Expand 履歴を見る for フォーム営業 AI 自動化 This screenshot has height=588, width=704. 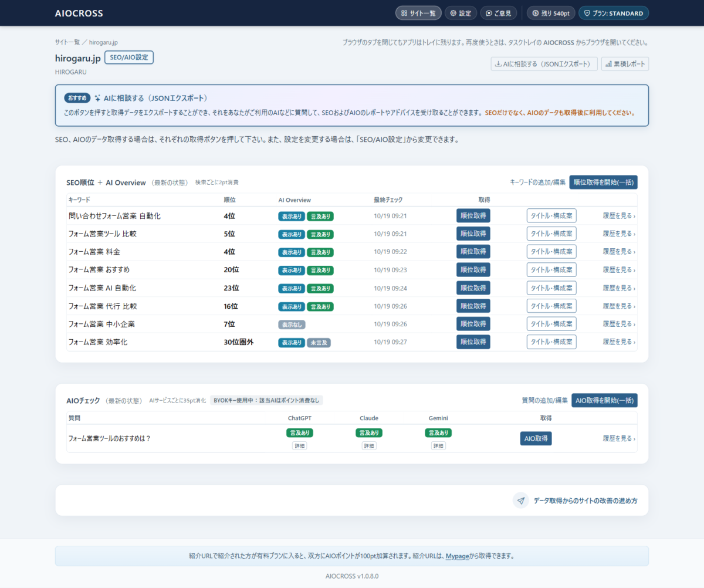(x=619, y=288)
